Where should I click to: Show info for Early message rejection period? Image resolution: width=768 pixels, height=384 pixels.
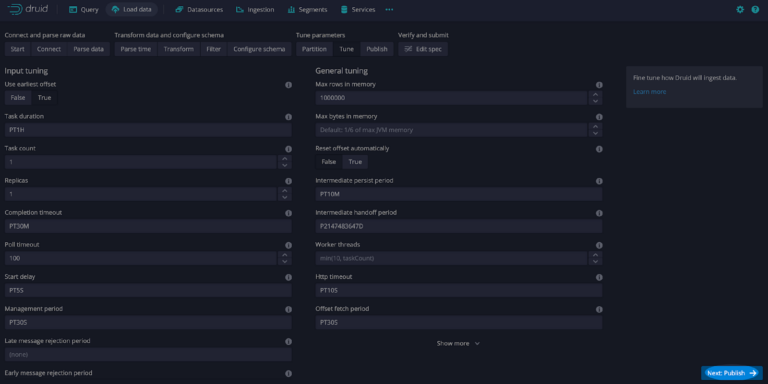tap(288, 374)
